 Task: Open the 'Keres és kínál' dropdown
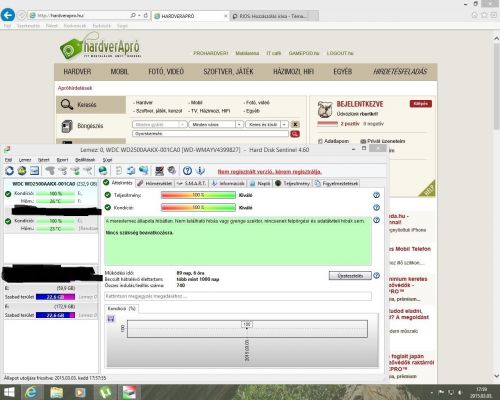267,124
